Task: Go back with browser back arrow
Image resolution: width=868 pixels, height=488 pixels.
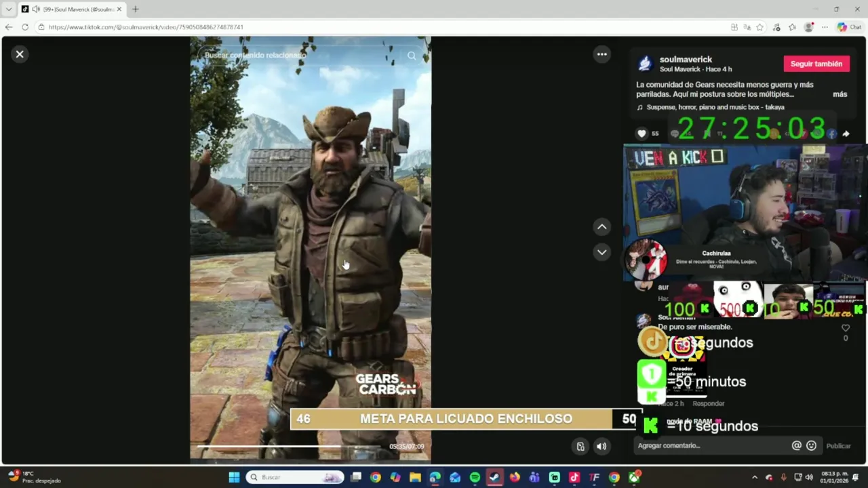Action: (9, 27)
